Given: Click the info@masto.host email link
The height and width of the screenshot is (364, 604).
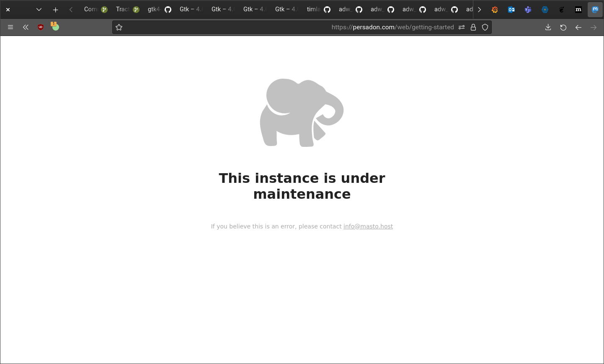Looking at the screenshot, I should (x=368, y=226).
